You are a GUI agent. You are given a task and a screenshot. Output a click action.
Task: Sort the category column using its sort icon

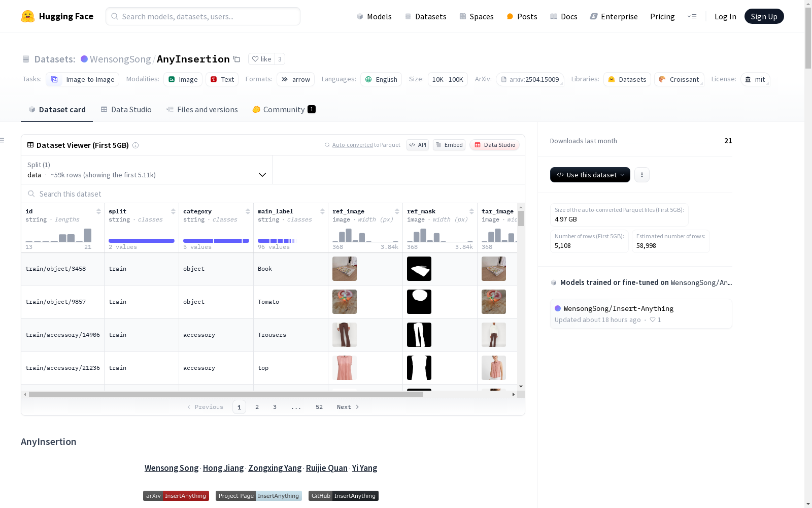[x=248, y=211]
